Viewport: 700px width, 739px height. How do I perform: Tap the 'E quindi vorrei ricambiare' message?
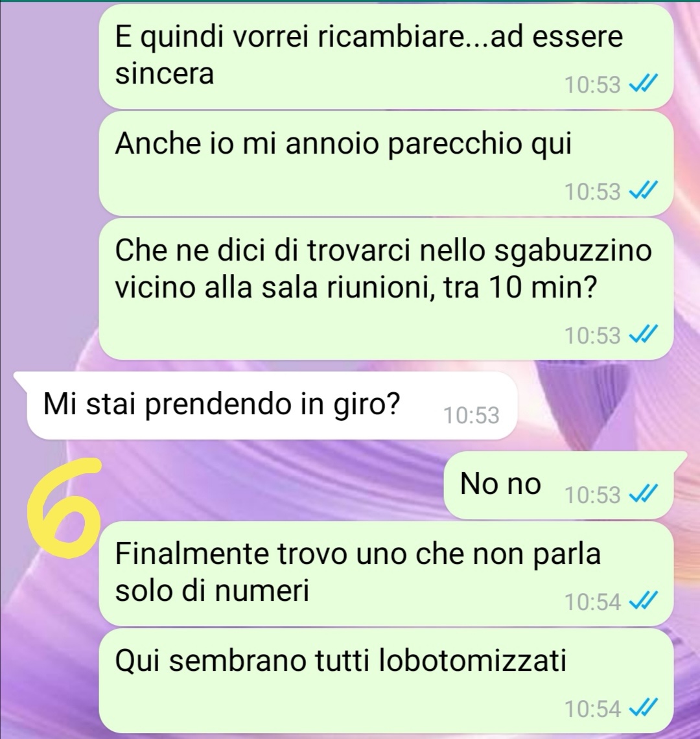pos(386,56)
